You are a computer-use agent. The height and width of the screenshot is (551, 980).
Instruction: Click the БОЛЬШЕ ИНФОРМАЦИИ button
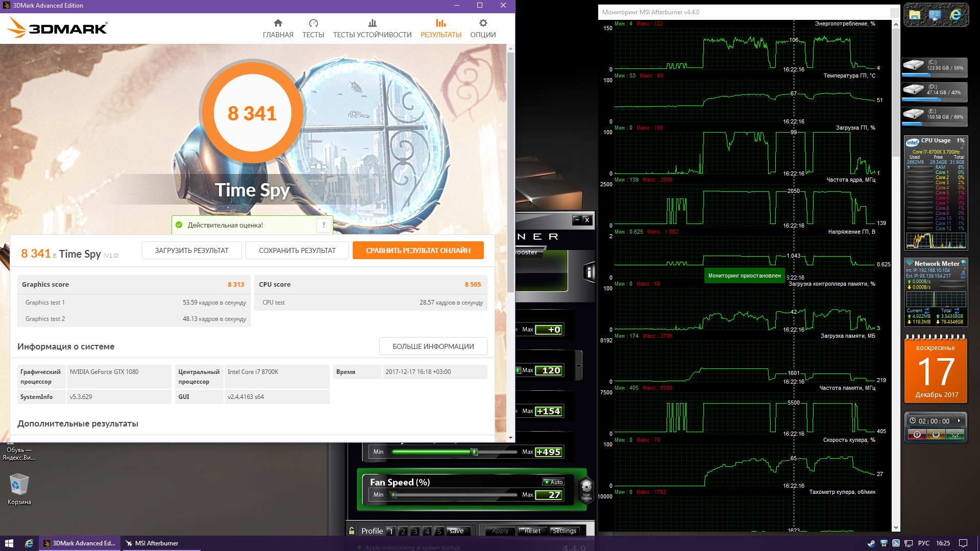tap(433, 346)
